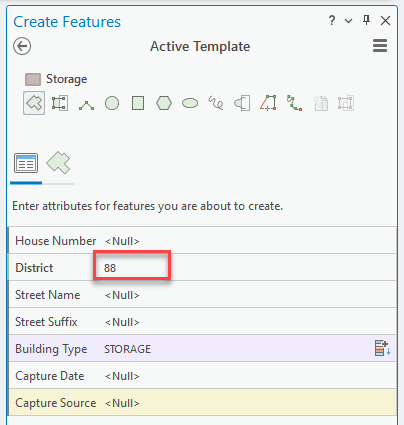Viewport: 404px width, 425px height.
Task: Expand the pane options chevron
Action: pyautogui.click(x=349, y=21)
